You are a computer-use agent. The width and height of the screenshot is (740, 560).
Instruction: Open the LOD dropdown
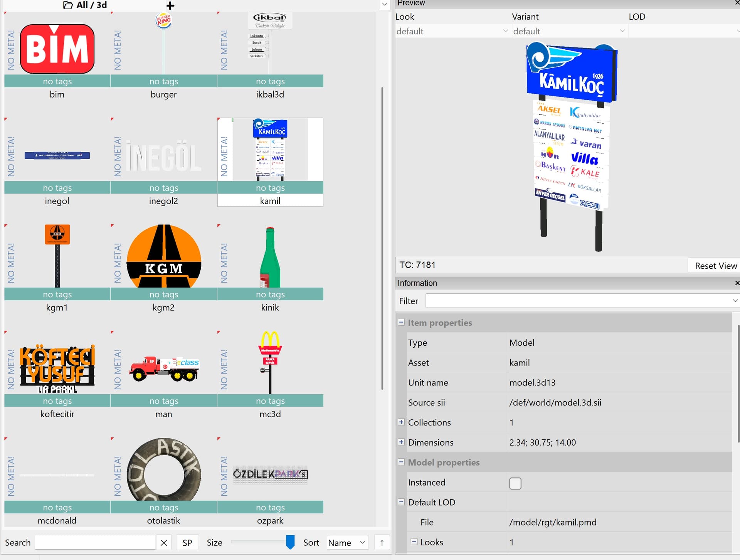click(684, 31)
